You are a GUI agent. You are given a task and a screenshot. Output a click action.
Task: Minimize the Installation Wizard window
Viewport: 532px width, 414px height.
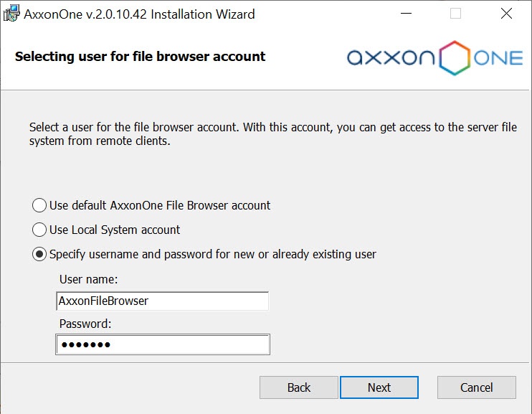pyautogui.click(x=405, y=14)
